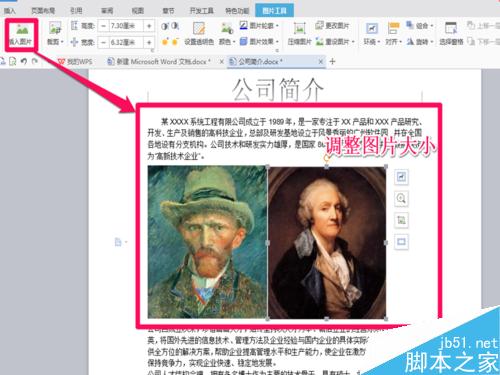Click the floating picture border icon beside picture
500x375 pixels.
[401, 242]
